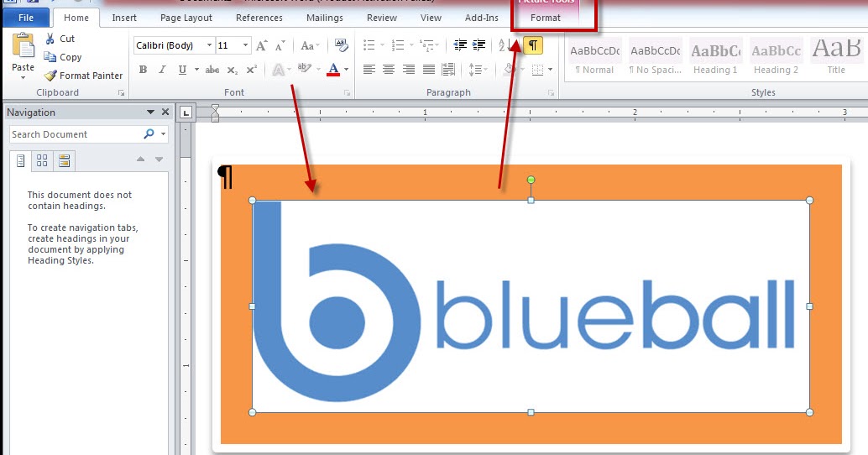
Task: Apply the red Font Color
Action: tap(333, 70)
